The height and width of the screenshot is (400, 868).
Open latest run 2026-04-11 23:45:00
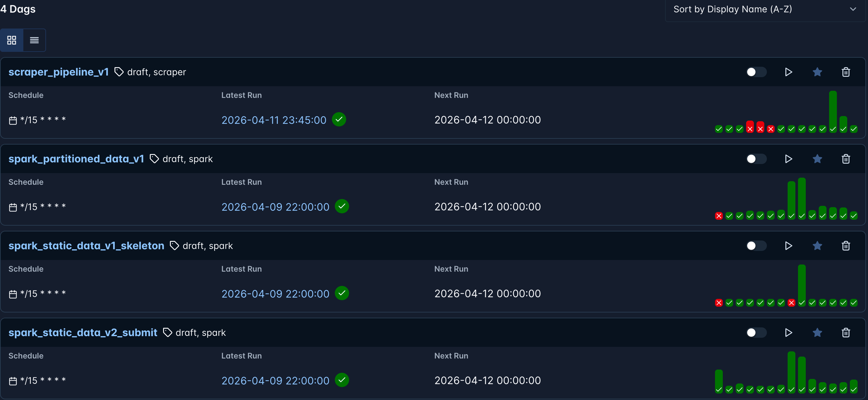point(274,120)
